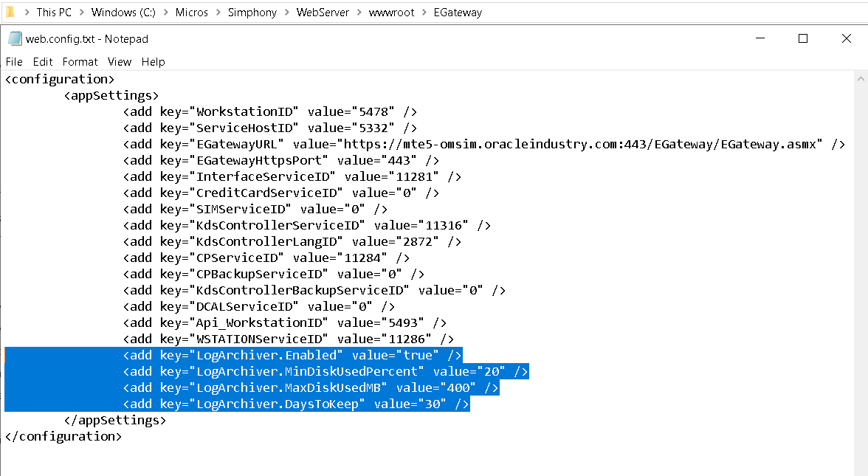
Task: Go to the wwwroot breadcrumb folder
Action: (x=392, y=13)
